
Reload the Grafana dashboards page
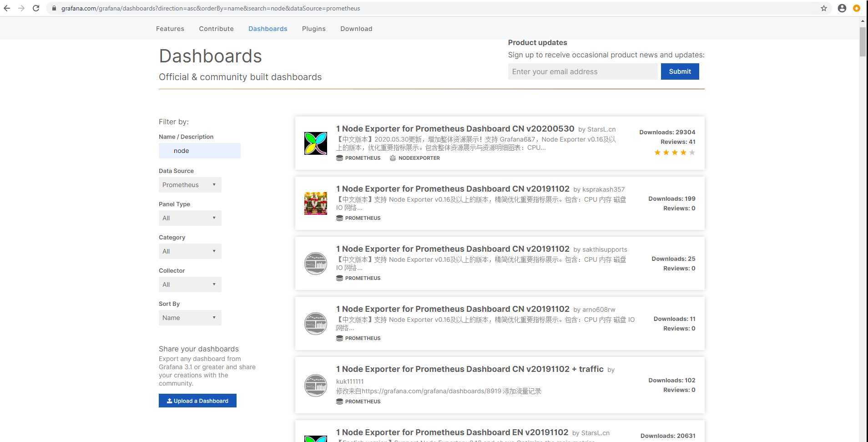click(x=36, y=8)
